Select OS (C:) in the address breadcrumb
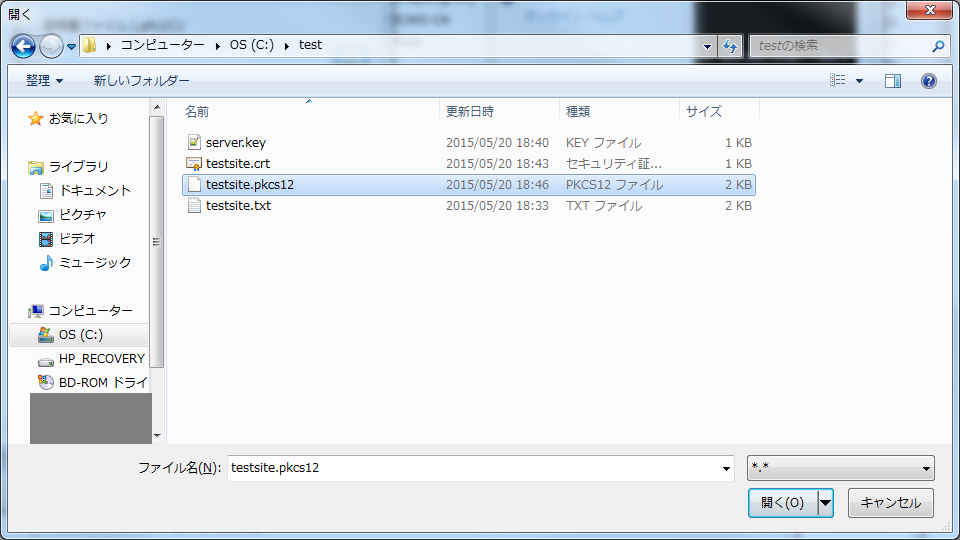 (x=252, y=45)
